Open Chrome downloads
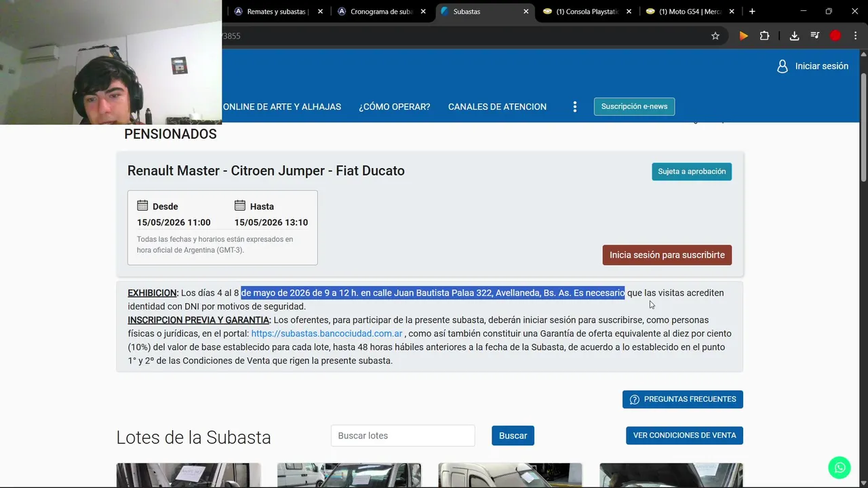The height and width of the screenshot is (488, 868). tap(794, 36)
